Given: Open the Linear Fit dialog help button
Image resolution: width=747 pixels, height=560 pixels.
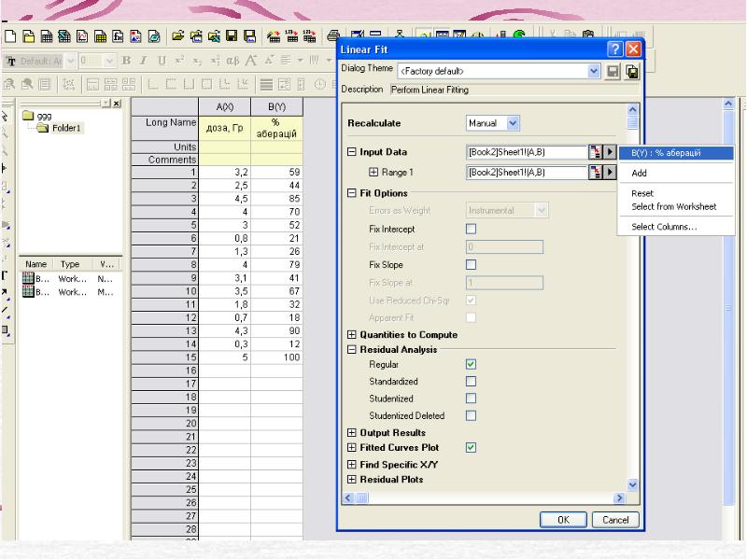Looking at the screenshot, I should [615, 49].
